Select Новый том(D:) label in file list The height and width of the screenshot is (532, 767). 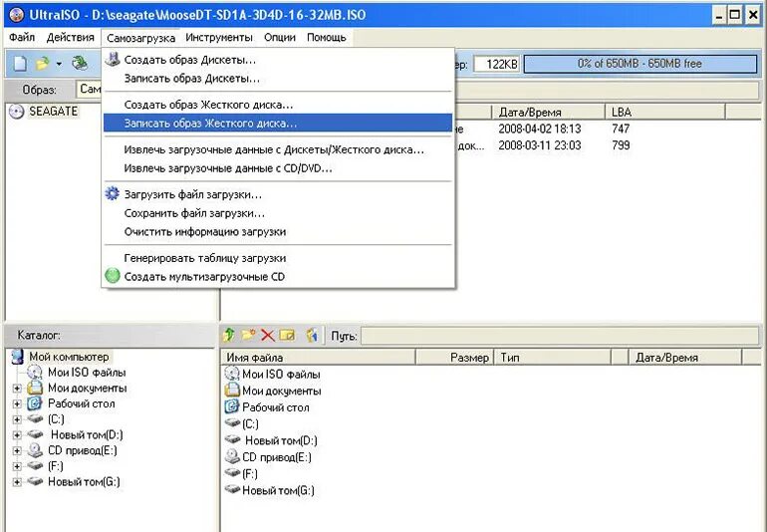tap(281, 440)
